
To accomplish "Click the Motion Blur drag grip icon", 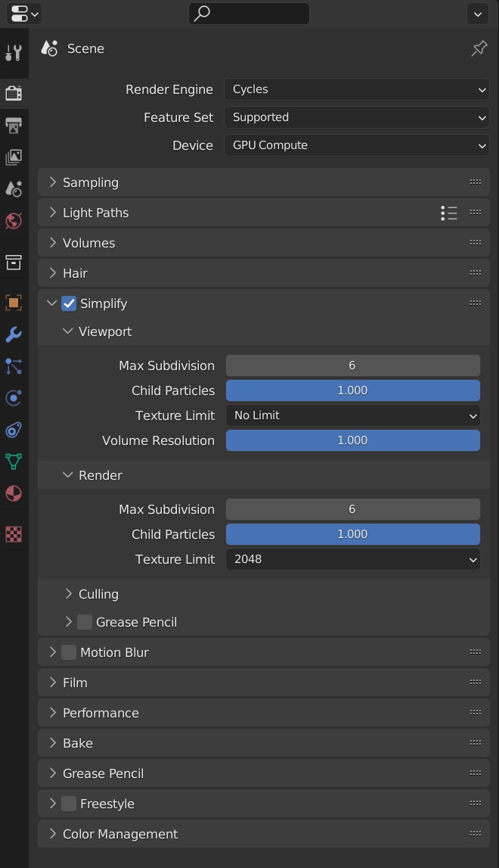I will pyautogui.click(x=476, y=652).
